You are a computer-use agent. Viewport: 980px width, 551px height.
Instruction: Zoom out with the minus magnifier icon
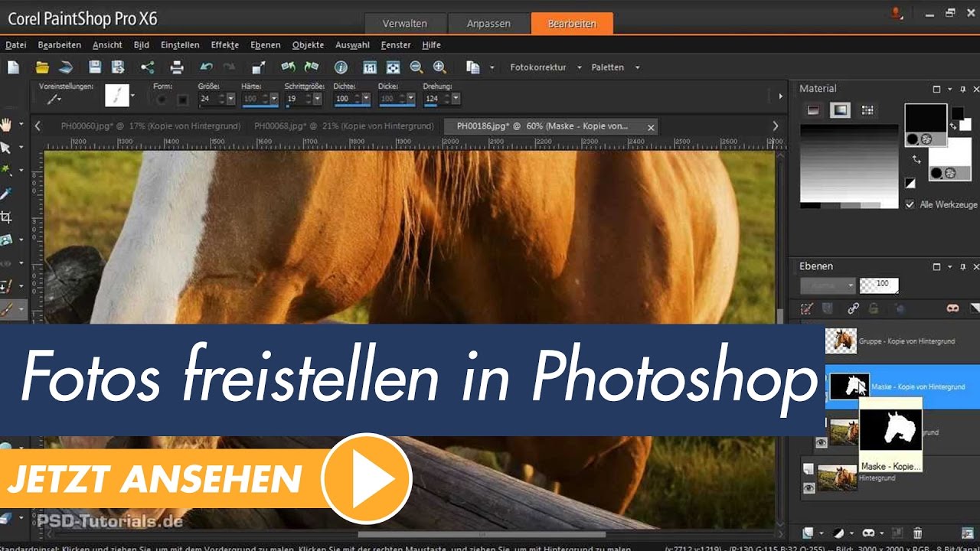[416, 67]
